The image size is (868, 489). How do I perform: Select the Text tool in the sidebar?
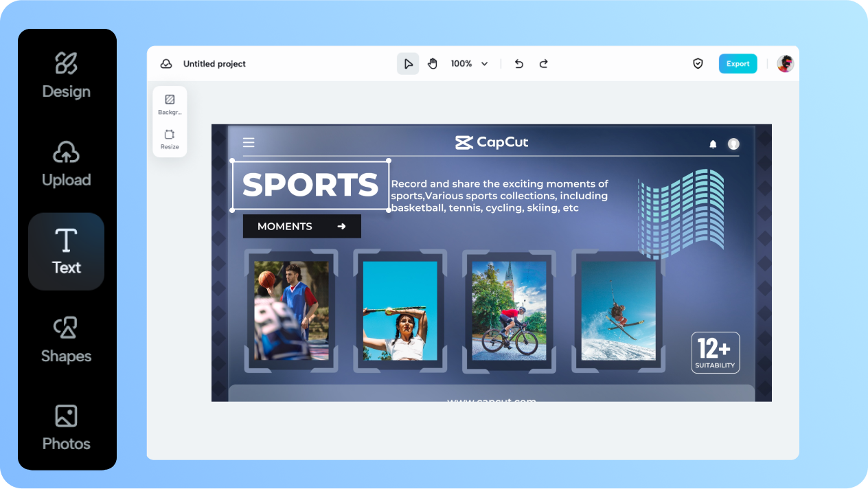click(x=66, y=251)
